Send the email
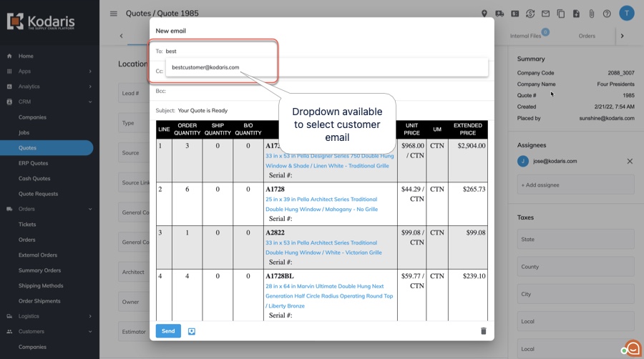This screenshot has width=644, height=359. (168, 331)
